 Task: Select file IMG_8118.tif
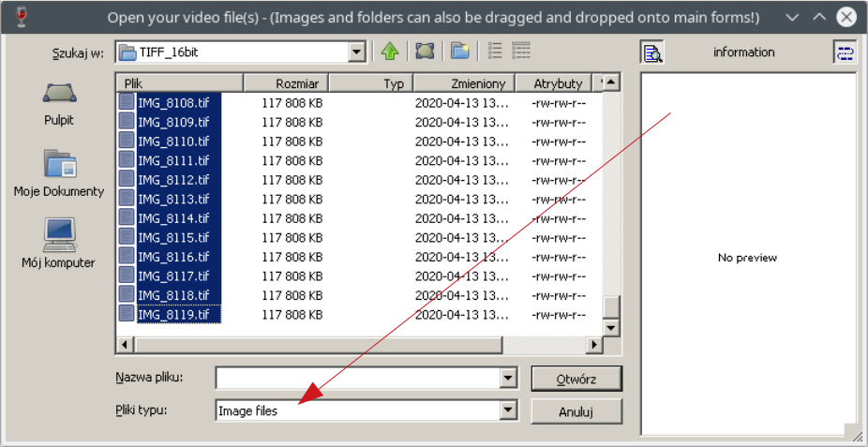[173, 295]
